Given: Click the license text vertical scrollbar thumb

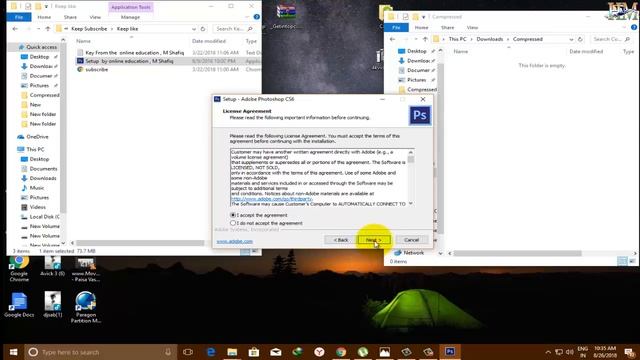Looking at the screenshot, I should pos(411,159).
